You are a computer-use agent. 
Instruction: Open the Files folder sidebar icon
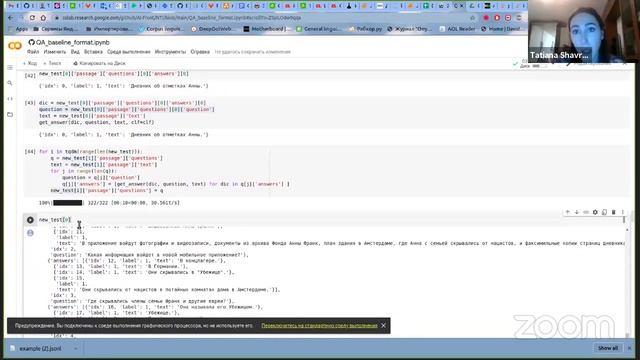point(10,115)
